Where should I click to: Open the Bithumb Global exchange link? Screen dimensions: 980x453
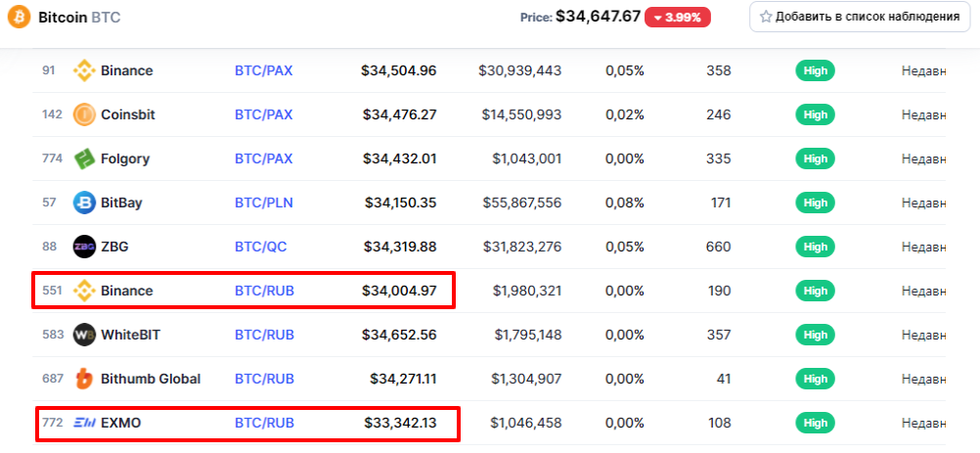[151, 379]
